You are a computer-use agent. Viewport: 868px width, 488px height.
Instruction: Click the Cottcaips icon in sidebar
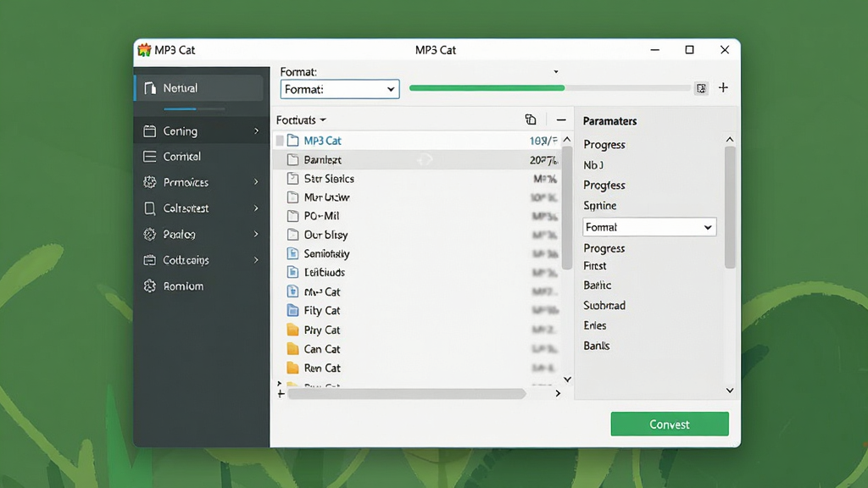pyautogui.click(x=149, y=260)
